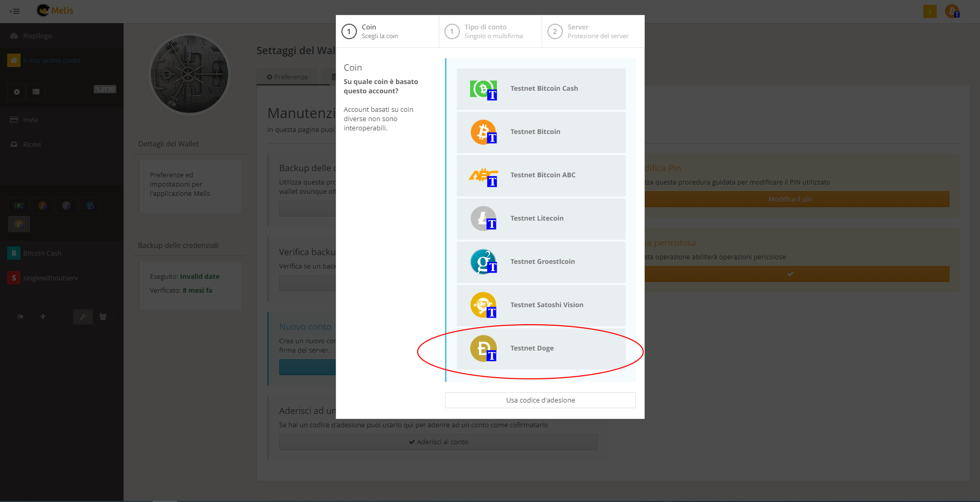The image size is (980, 502).
Task: Click the 8 mesi fa text
Action: click(197, 291)
